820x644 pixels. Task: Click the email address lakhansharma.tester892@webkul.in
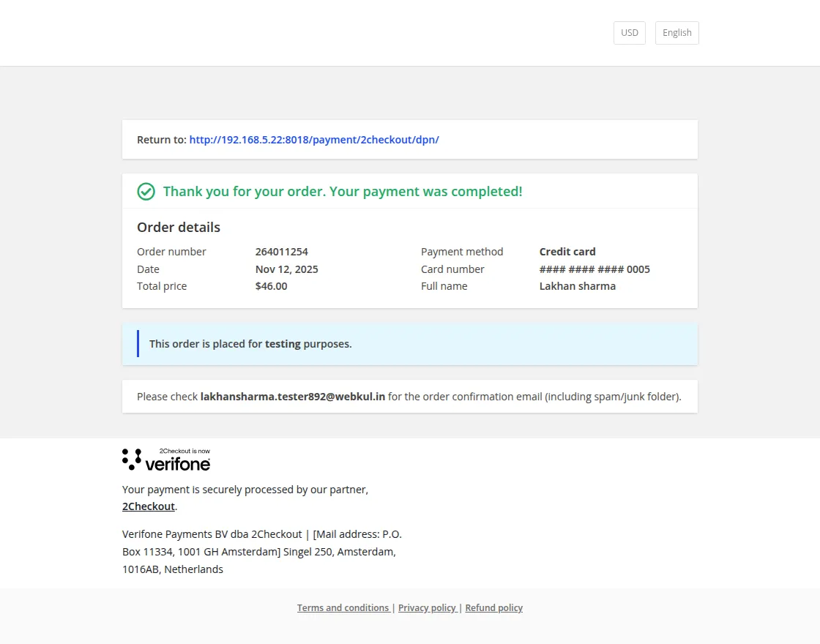[x=293, y=396]
